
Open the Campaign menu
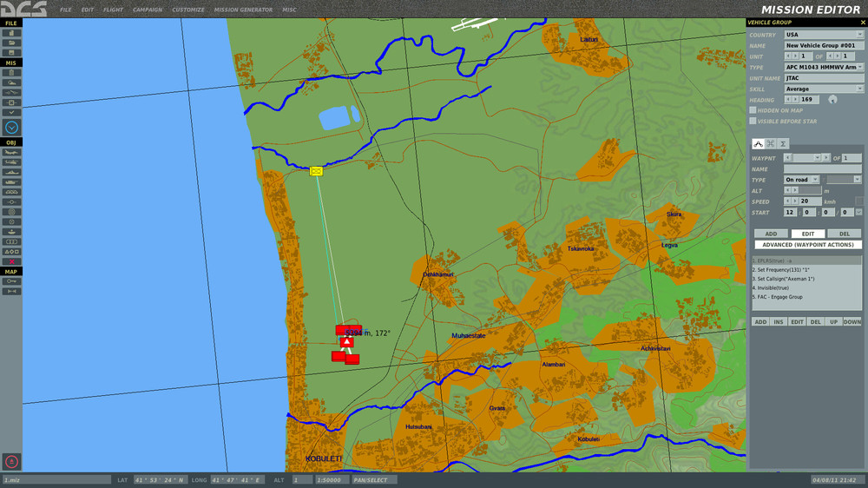coord(148,10)
